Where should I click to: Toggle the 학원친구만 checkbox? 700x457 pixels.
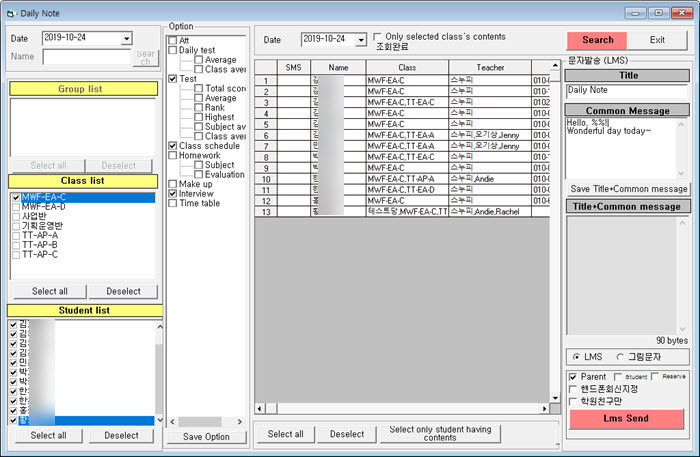tap(574, 402)
